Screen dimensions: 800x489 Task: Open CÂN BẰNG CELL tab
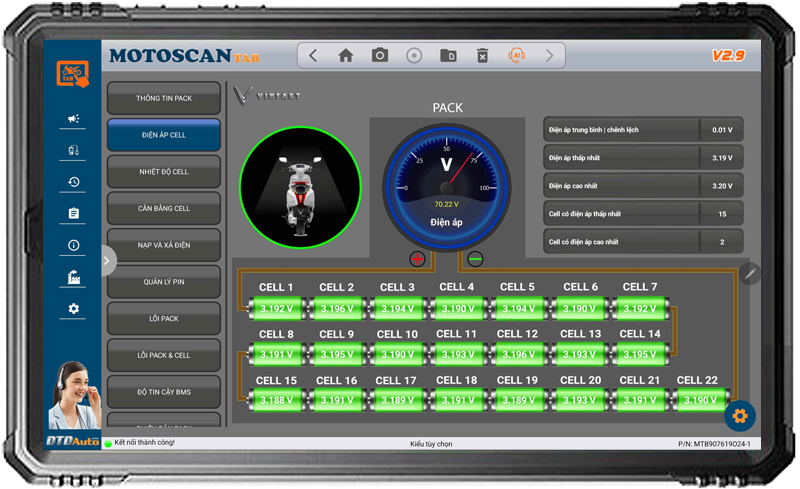point(164,208)
